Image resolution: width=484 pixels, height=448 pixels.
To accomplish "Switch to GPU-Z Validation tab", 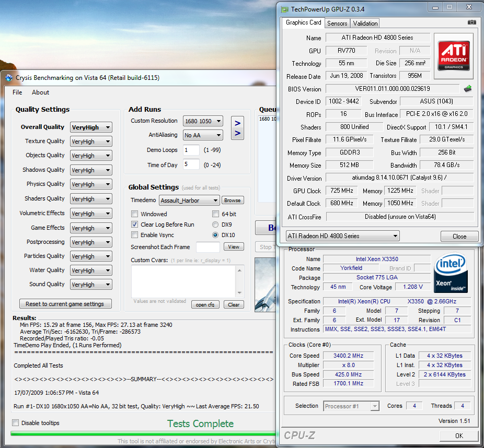I will pyautogui.click(x=365, y=23).
